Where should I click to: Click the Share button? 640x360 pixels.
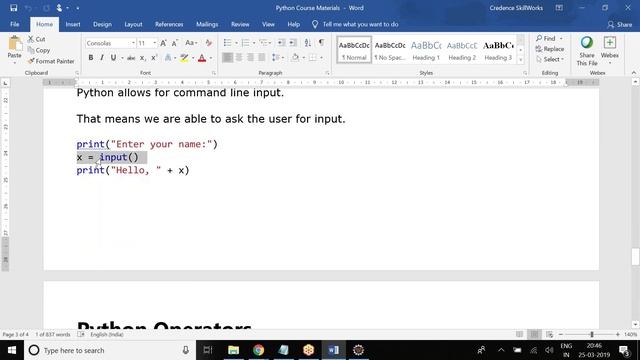pos(620,24)
